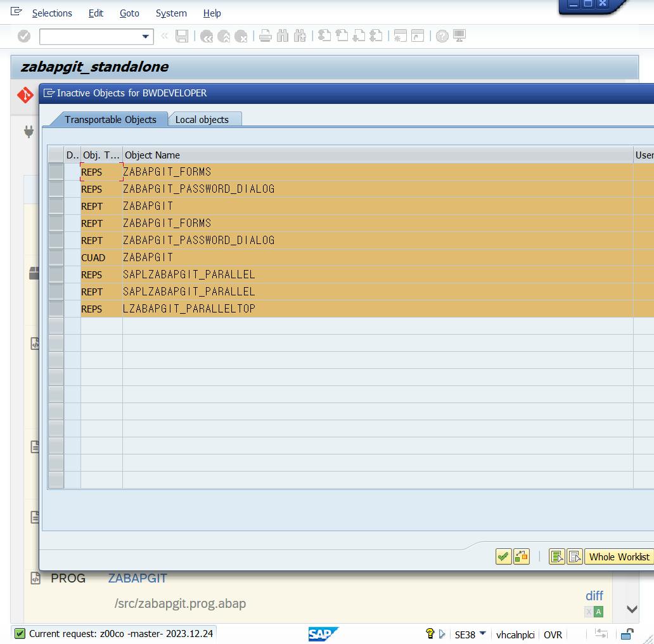654x644 pixels.
Task: Toggle row selector for REPT ZABAPGIT row
Action: pyautogui.click(x=56, y=206)
